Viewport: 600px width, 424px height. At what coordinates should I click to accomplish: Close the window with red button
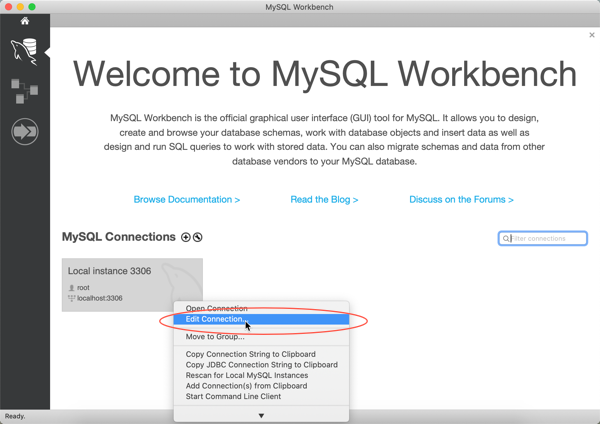(8, 7)
